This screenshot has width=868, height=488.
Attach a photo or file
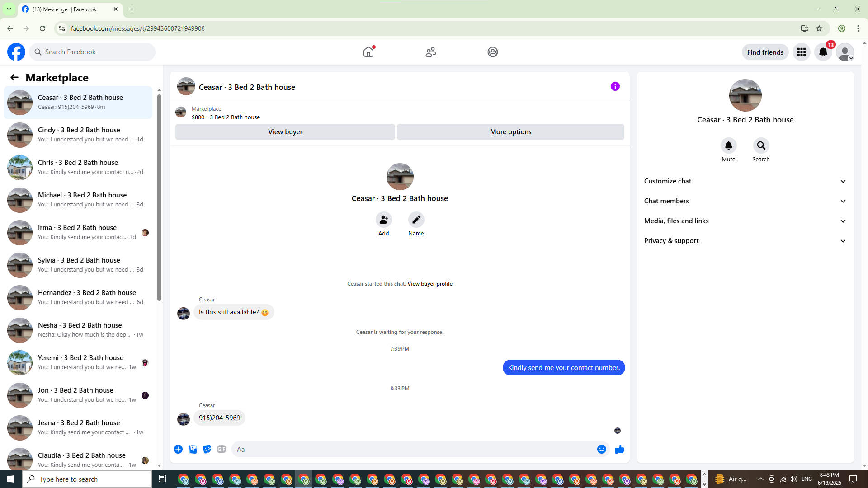pos(193,449)
